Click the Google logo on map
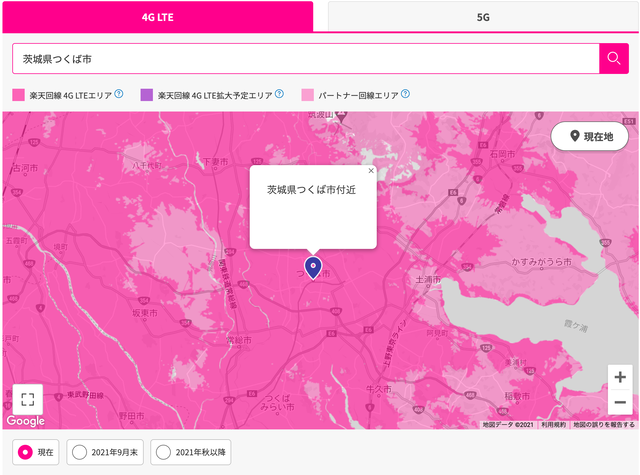This screenshot has width=640, height=475. coord(25,421)
